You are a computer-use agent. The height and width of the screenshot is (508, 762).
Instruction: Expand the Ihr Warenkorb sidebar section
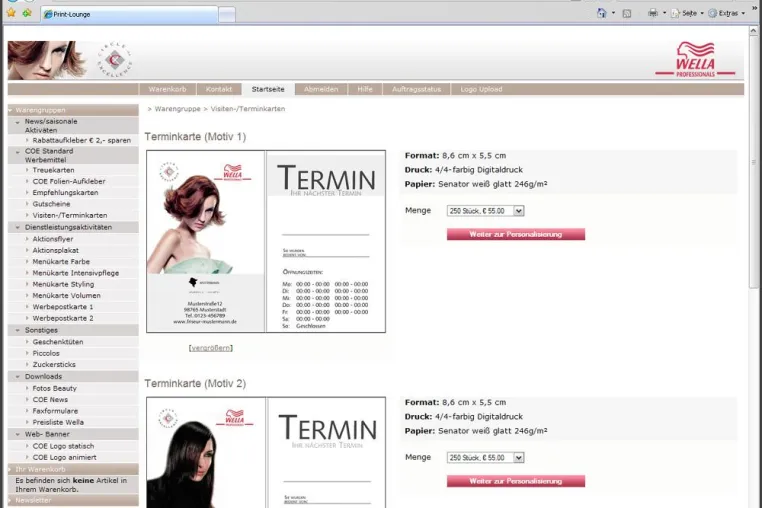tap(73, 469)
